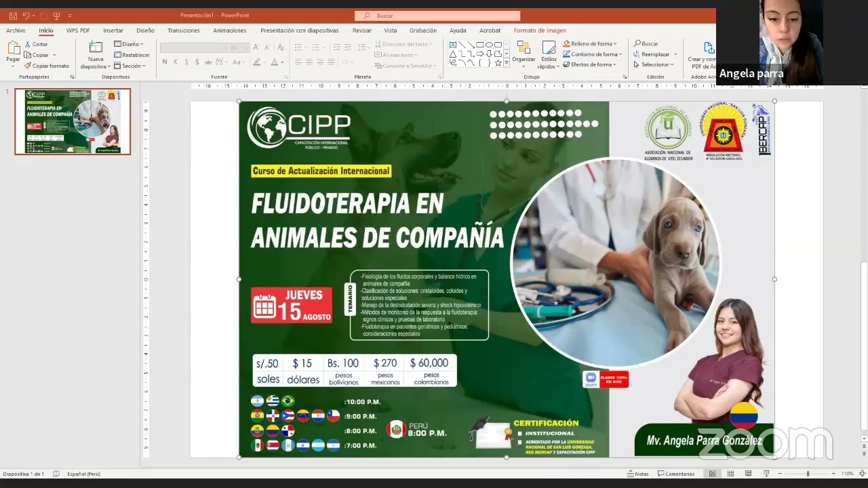Open the Formato de imagen tab

[540, 30]
